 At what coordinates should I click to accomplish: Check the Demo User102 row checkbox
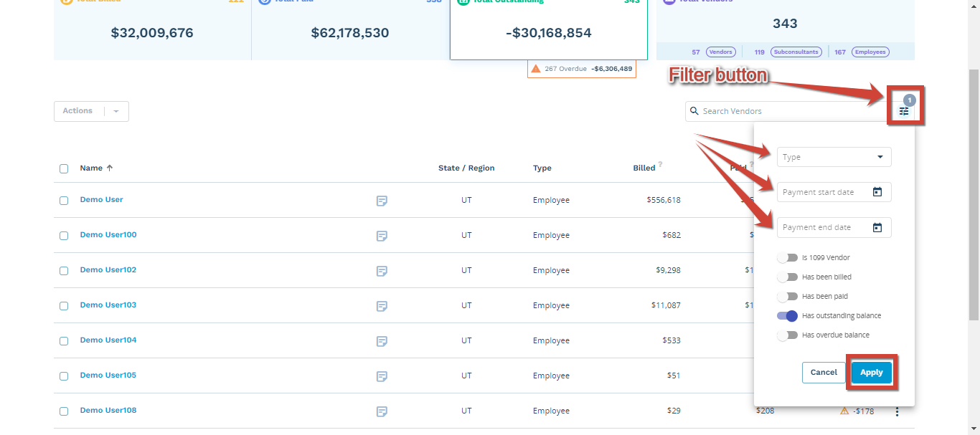[x=64, y=271]
